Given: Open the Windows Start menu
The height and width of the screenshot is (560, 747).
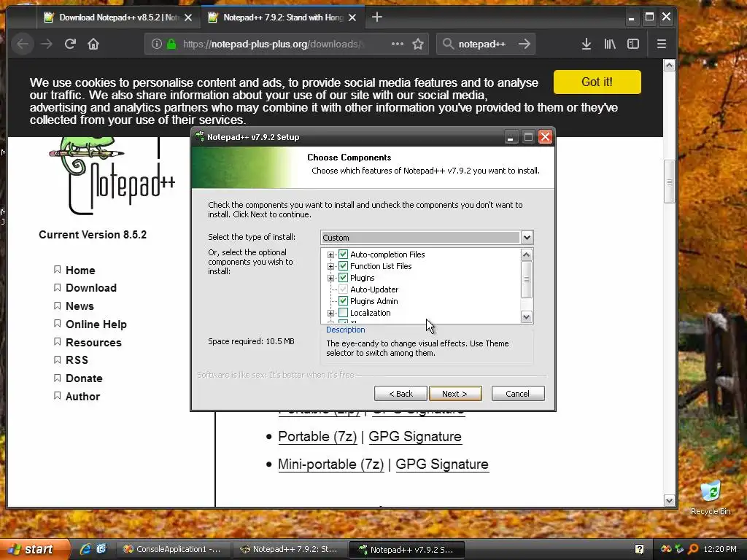Looking at the screenshot, I should pos(34,549).
